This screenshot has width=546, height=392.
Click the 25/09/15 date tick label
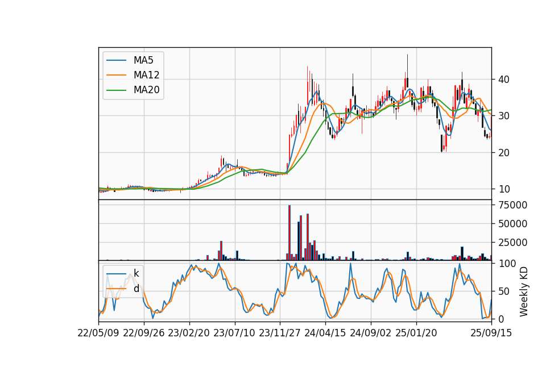point(491,333)
